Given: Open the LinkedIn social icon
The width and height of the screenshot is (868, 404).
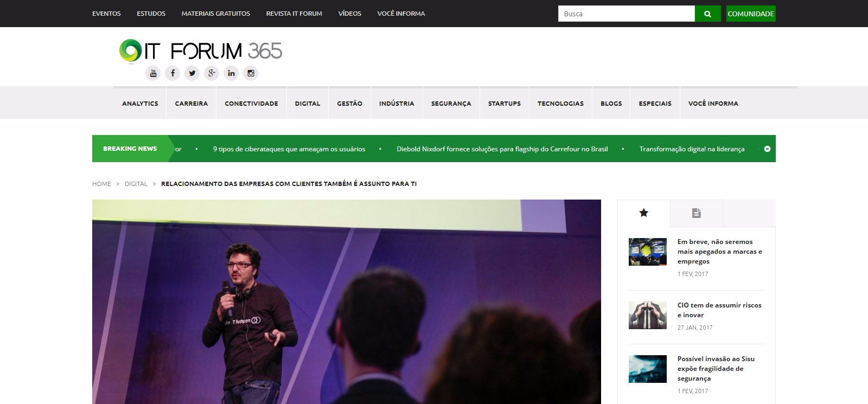Looking at the screenshot, I should click(x=231, y=73).
